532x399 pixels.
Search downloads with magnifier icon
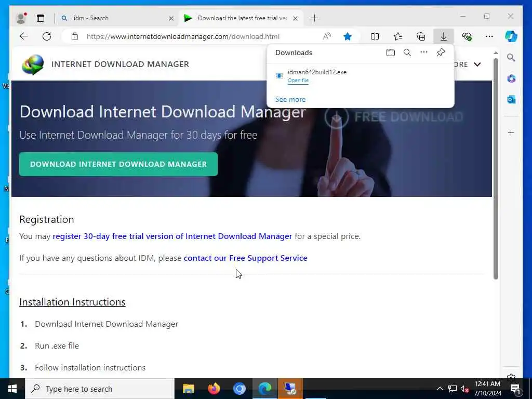click(407, 52)
